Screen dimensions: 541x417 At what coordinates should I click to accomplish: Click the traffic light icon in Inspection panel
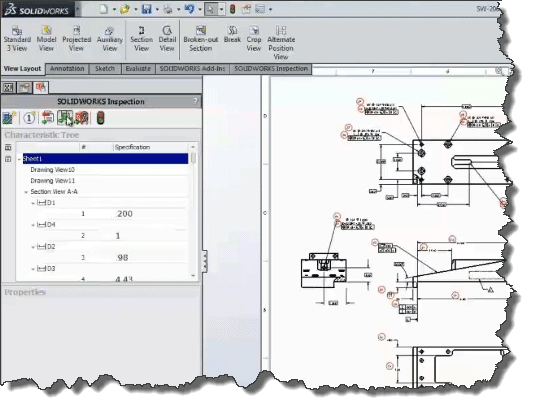tap(100, 118)
